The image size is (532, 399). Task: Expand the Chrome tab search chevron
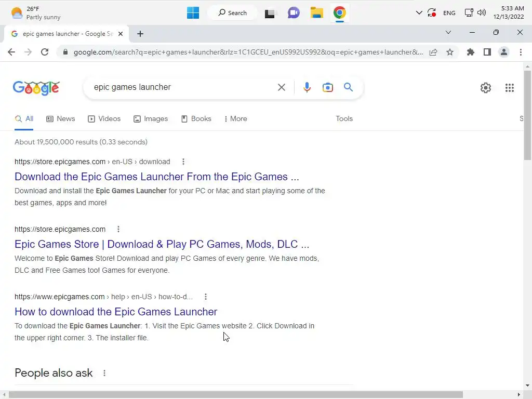(x=448, y=32)
